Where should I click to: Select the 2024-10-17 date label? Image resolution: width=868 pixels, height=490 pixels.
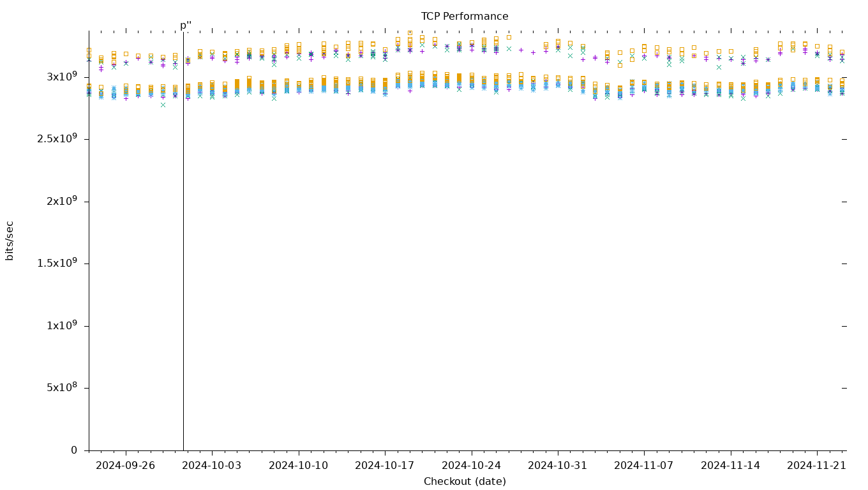[x=385, y=466]
